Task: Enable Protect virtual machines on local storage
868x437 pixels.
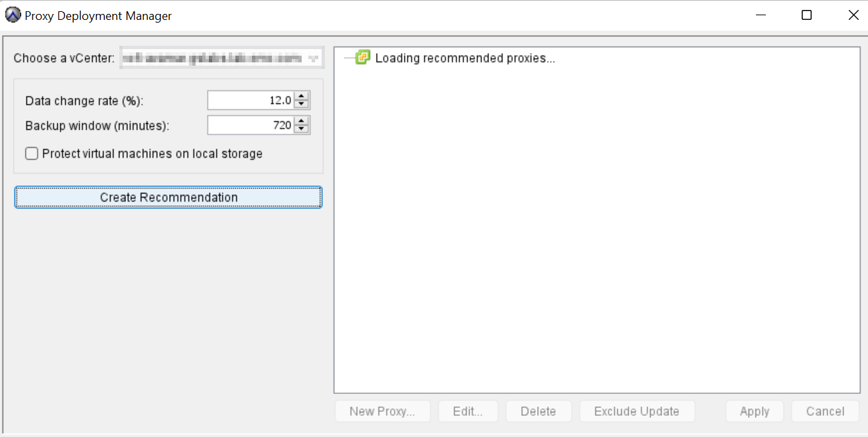Action: pyautogui.click(x=32, y=154)
